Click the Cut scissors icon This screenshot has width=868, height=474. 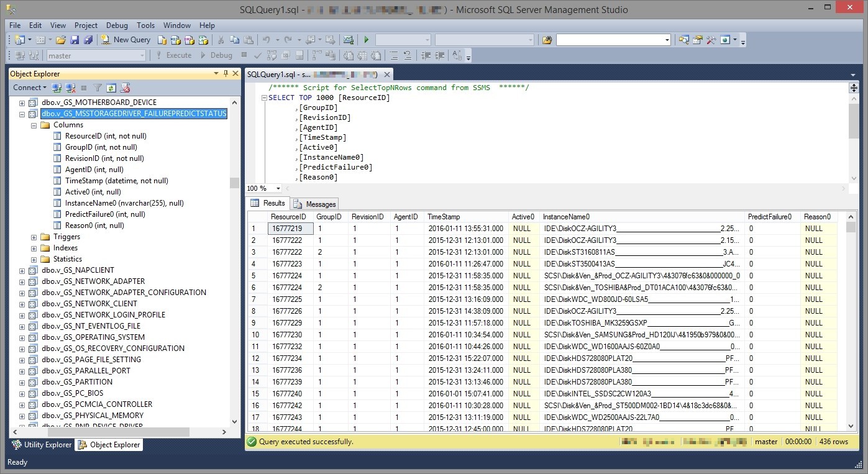221,40
